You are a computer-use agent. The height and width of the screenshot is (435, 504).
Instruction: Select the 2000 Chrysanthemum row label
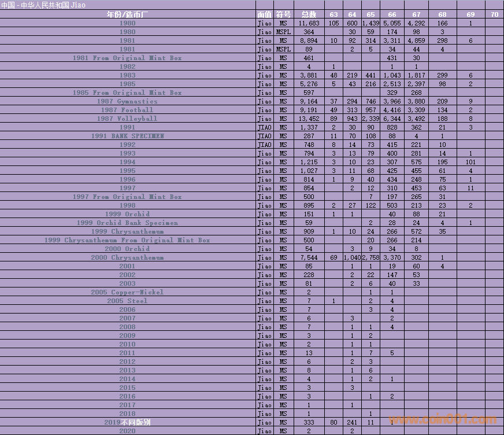click(x=127, y=257)
